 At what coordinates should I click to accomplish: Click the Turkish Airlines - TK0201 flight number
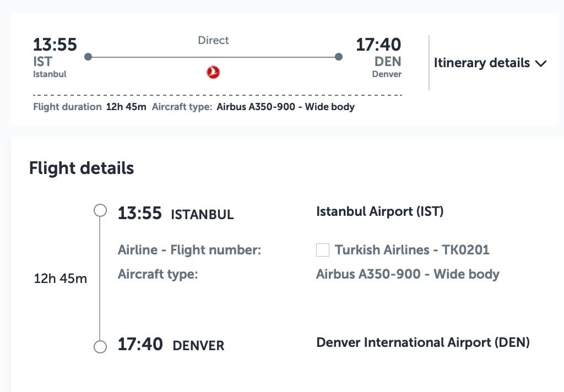(x=412, y=250)
